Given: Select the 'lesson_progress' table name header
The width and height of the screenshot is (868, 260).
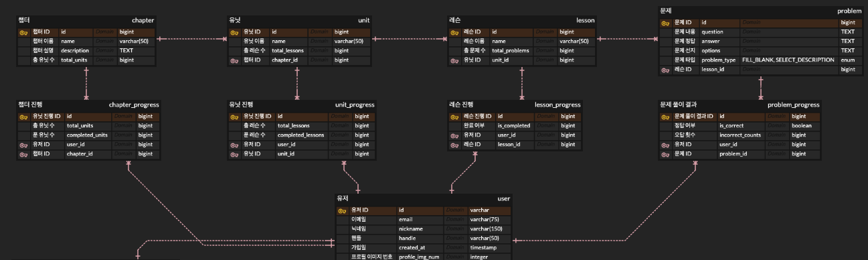Looking at the screenshot, I should pos(557,105).
